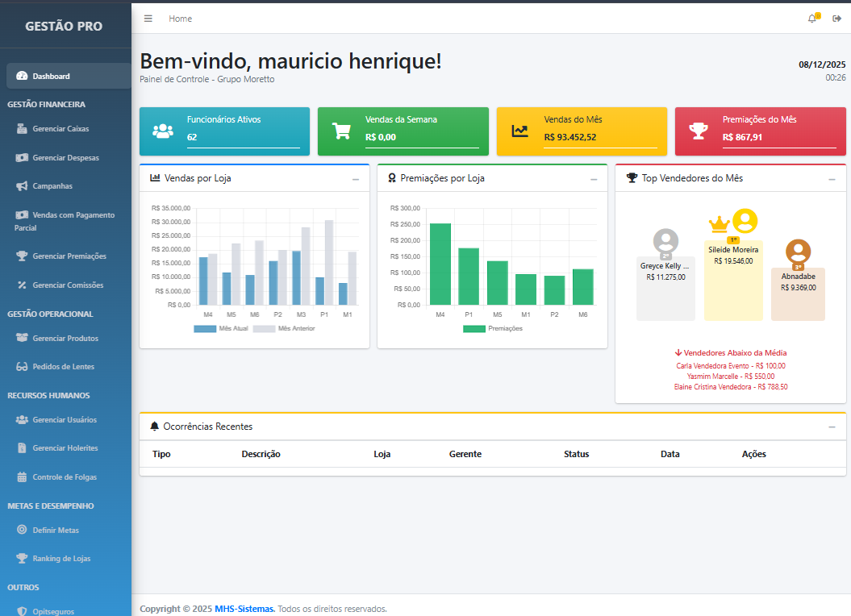This screenshot has height=616, width=851.
Task: Click the users icon on Funcionários Ativos
Action: [x=163, y=131]
